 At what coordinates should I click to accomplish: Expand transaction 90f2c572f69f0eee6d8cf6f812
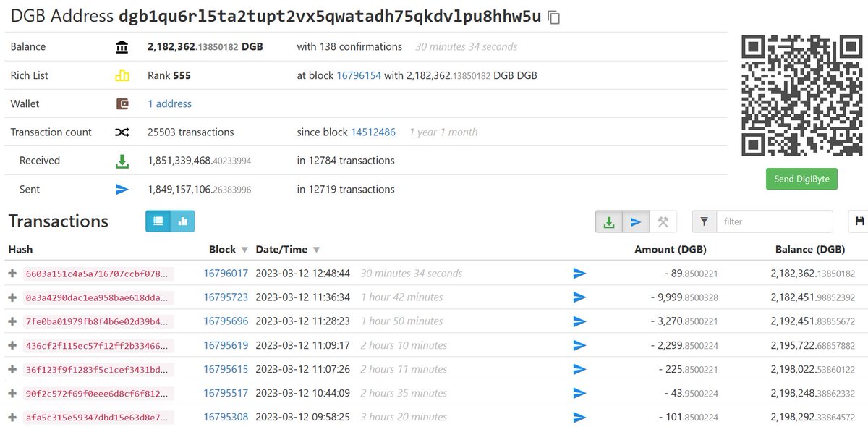click(x=12, y=393)
